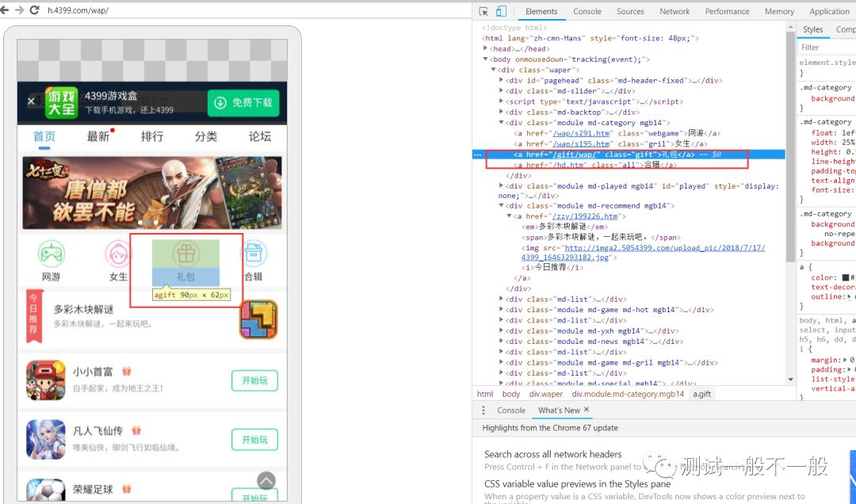
Task: Click the Styles Filter input field
Action: (827, 48)
